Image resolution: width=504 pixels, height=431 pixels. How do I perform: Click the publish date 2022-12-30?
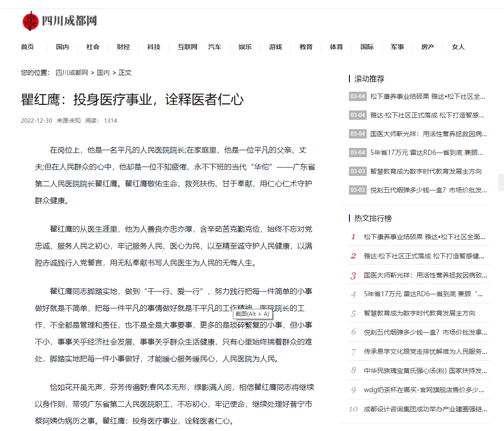coord(37,120)
